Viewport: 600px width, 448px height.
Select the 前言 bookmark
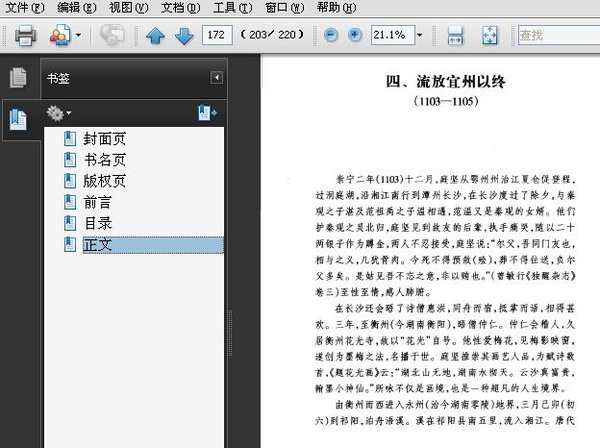[98, 202]
